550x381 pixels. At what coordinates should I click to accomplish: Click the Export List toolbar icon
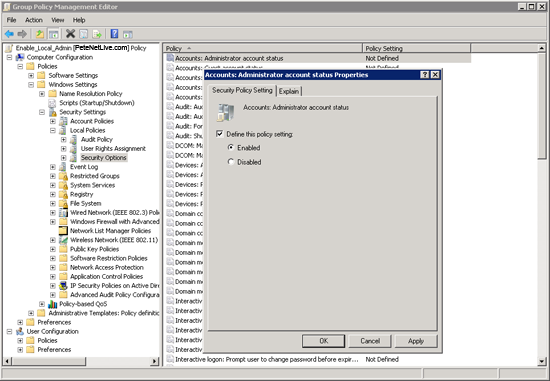(x=97, y=34)
